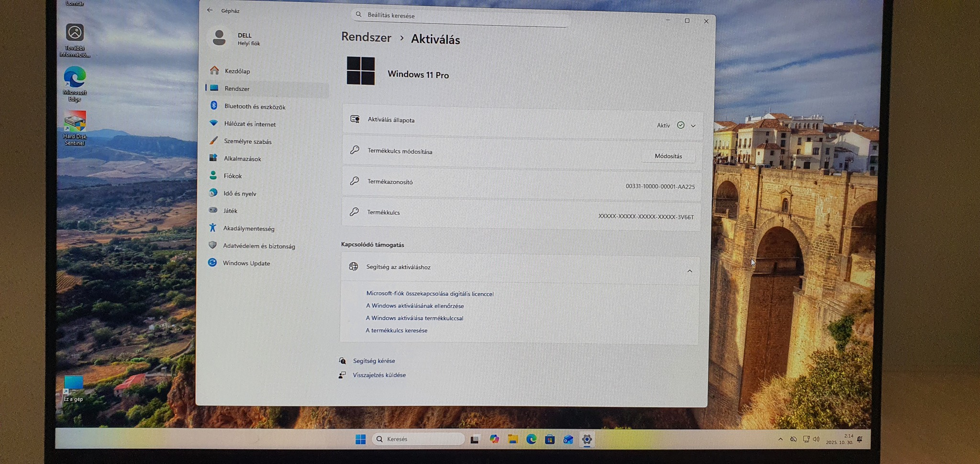
Task: Click the globe icon beside Segítség az aktiváláshoz
Action: point(354,266)
